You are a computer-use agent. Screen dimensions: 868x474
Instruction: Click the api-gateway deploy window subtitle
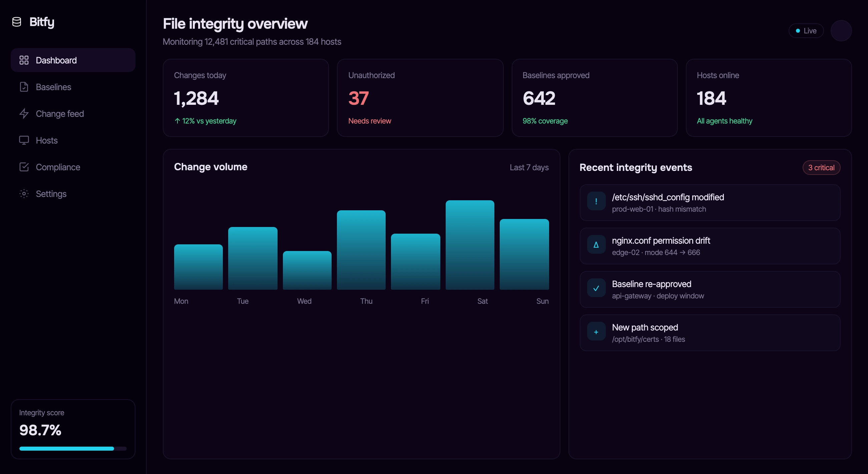(658, 296)
